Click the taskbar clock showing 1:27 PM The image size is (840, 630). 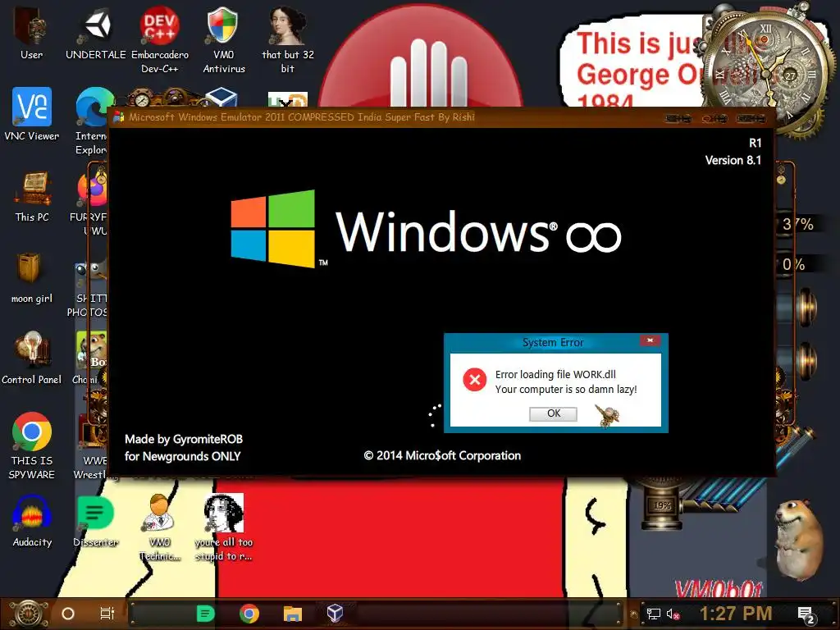pyautogui.click(x=736, y=614)
